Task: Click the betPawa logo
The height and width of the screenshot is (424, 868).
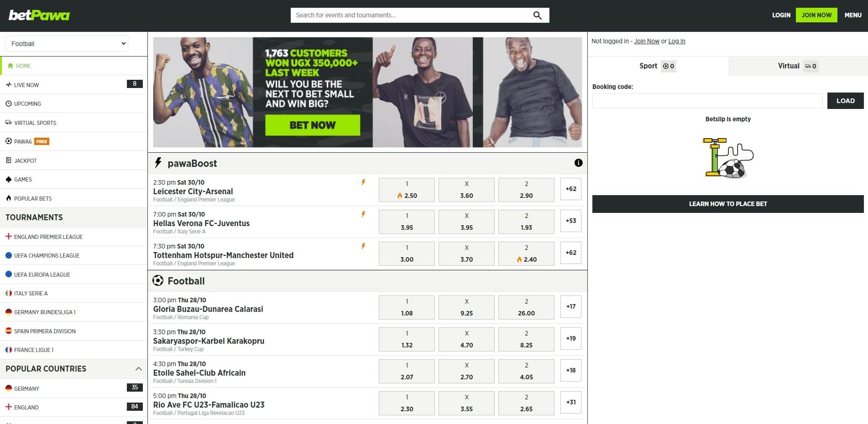Action: click(x=39, y=16)
